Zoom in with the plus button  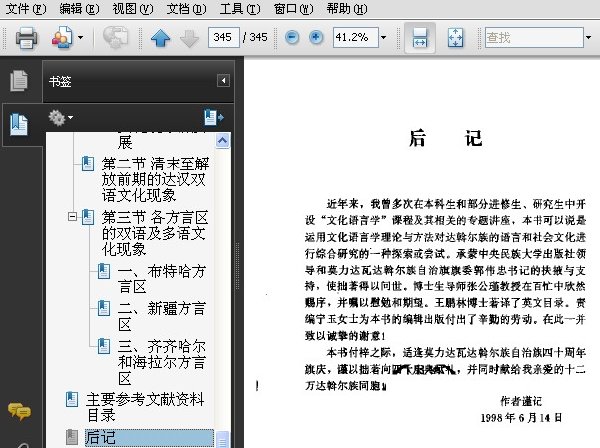pyautogui.click(x=316, y=37)
